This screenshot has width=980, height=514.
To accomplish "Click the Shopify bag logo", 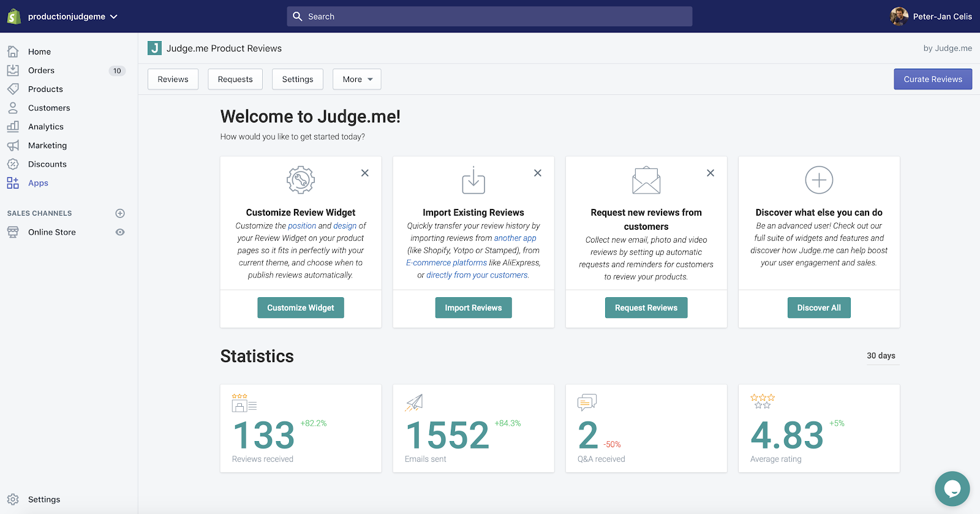I will click(13, 17).
